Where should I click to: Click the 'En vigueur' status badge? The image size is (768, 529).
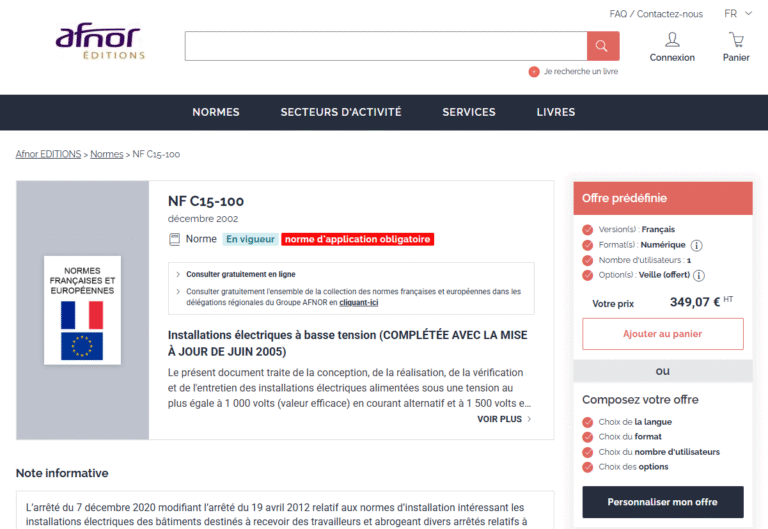click(250, 240)
